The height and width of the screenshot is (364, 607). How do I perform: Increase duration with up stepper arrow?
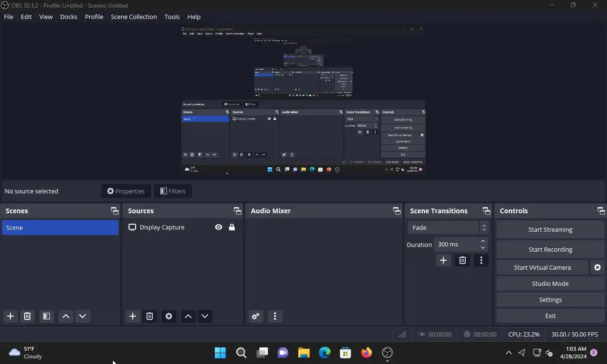coord(483,241)
